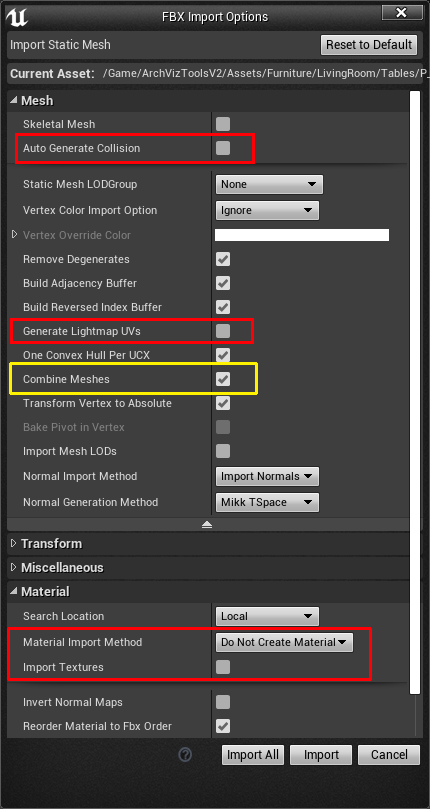Open Static Mesh LODGroup dropdown
Screen dimensions: 430x809
click(269, 184)
